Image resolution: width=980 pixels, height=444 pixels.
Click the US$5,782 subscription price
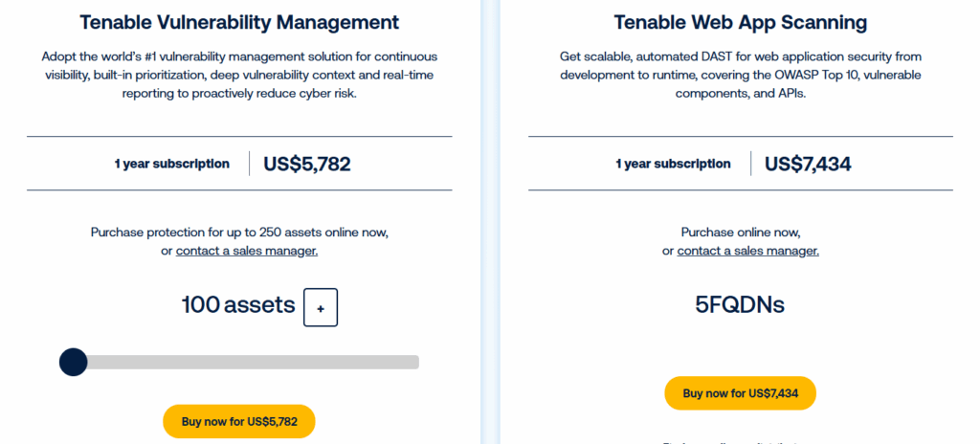[x=306, y=164]
